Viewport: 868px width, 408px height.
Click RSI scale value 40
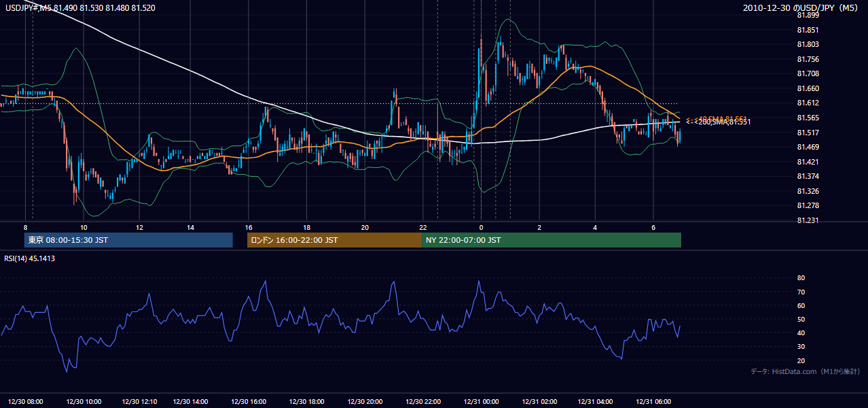tap(801, 333)
